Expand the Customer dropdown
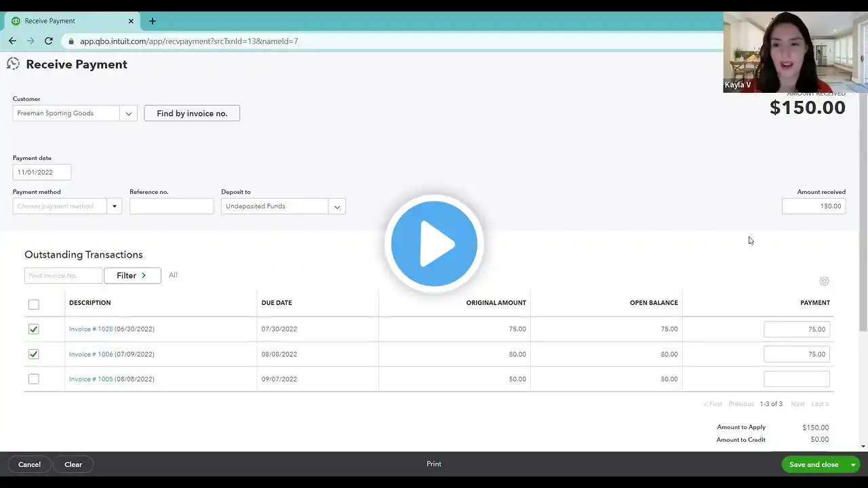The image size is (868, 488). click(x=129, y=113)
